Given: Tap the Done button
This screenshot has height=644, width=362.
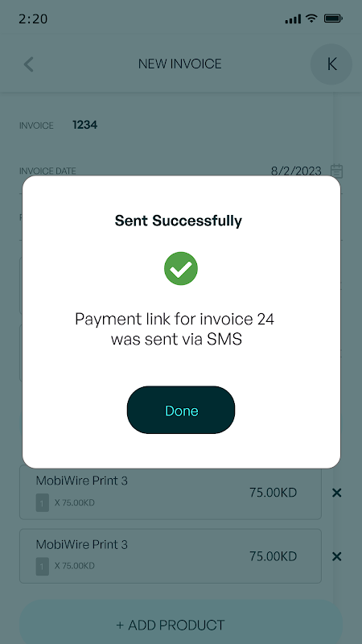Looking at the screenshot, I should [x=180, y=410].
